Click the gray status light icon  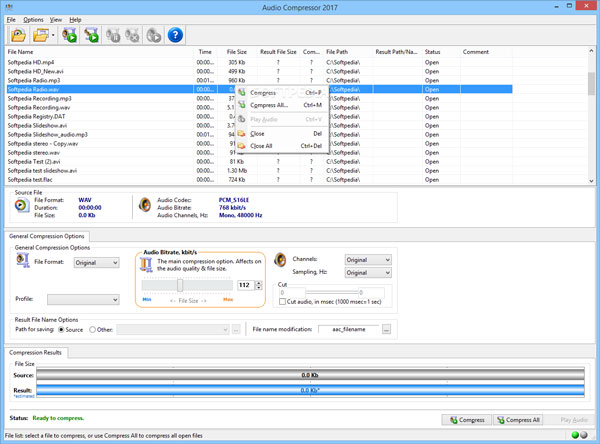[584, 435]
